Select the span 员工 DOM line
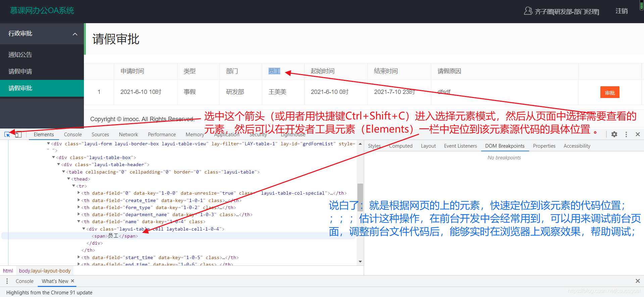644x297 pixels. click(x=179, y=236)
